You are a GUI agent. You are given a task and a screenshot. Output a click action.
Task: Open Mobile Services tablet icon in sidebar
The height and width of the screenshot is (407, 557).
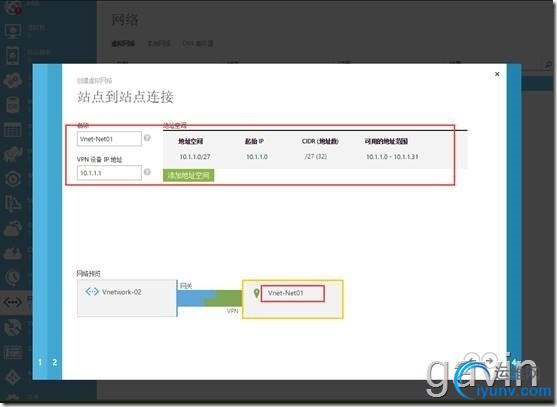(x=13, y=55)
